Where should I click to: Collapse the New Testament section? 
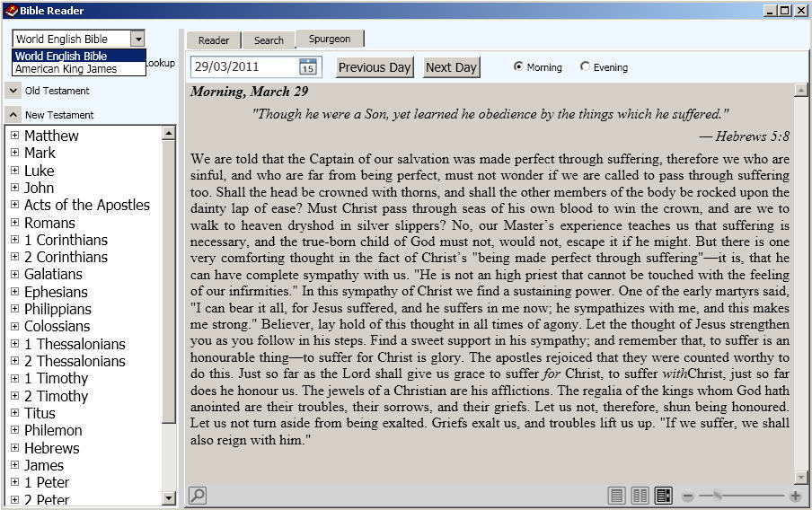pyautogui.click(x=13, y=114)
